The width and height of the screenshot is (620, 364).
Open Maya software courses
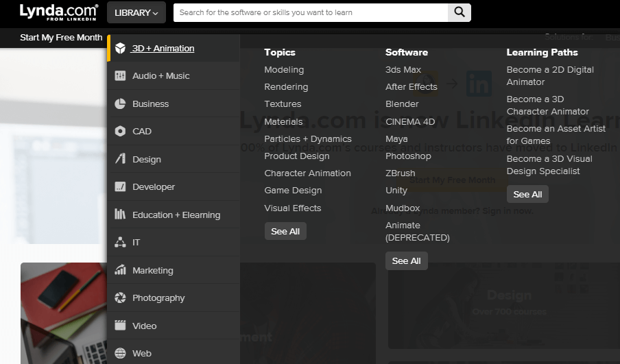pos(396,138)
